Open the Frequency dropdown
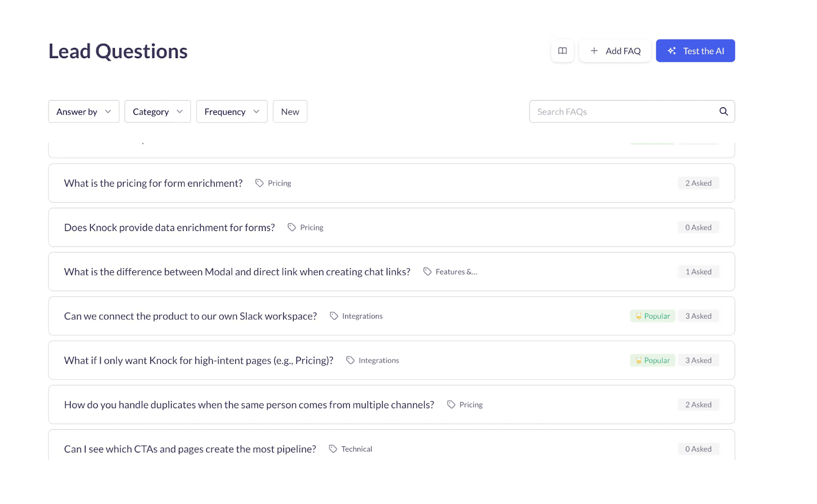Image resolution: width=817 pixels, height=504 pixels. pos(231,111)
